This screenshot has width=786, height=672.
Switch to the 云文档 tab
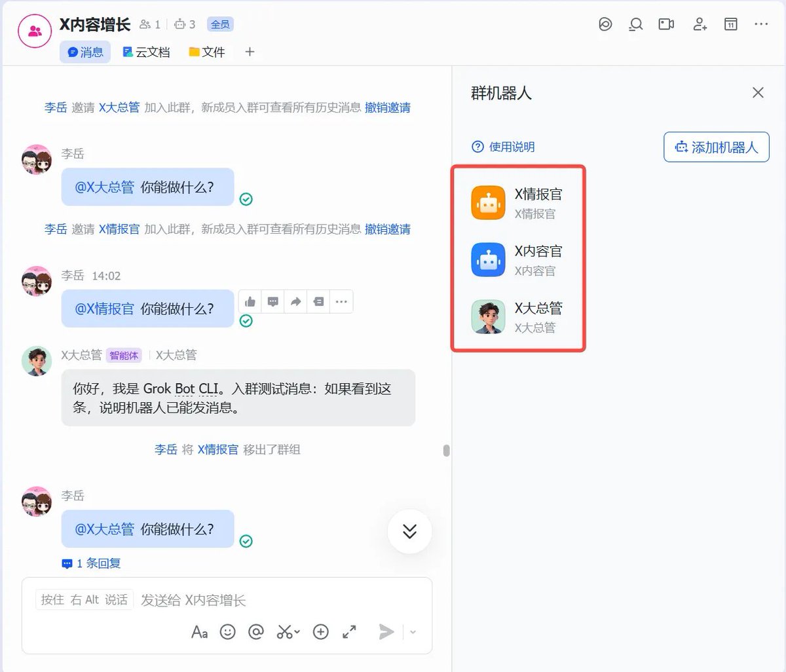146,52
